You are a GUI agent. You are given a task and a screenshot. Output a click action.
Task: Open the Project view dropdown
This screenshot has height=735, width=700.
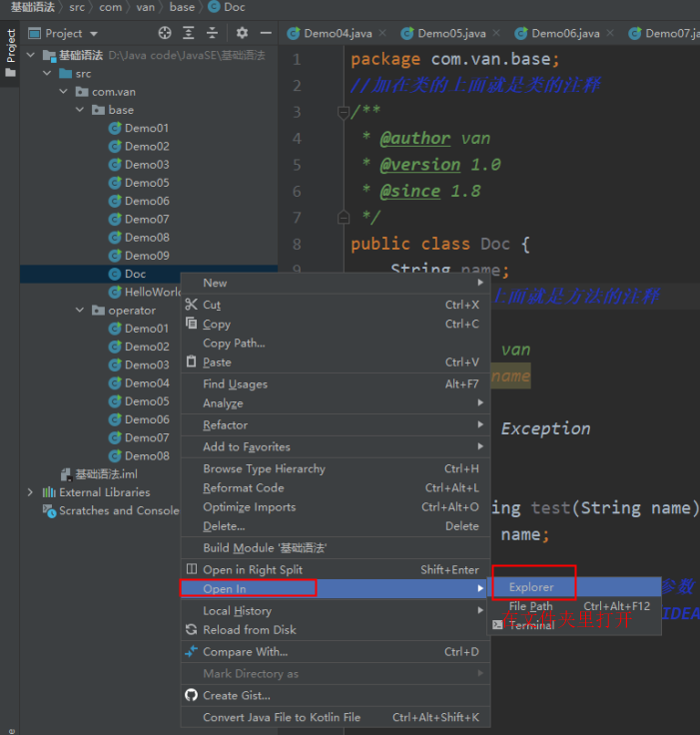coord(94,34)
